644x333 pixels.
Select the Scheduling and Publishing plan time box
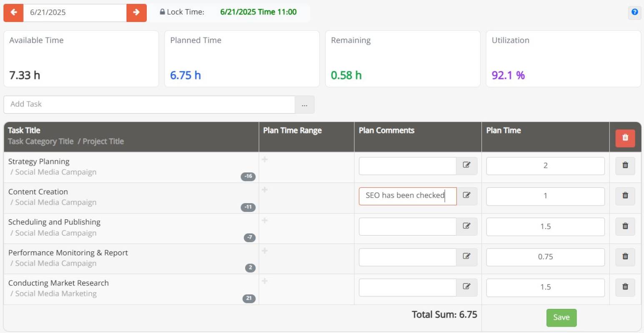click(545, 227)
